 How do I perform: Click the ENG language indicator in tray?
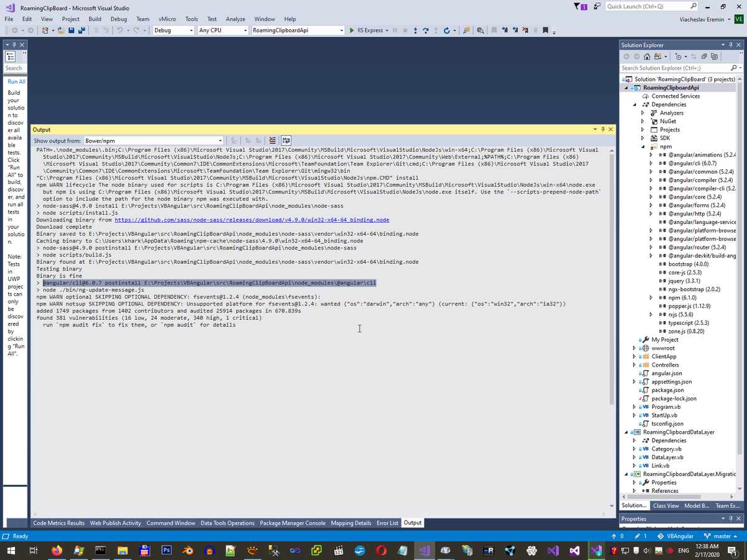click(x=683, y=551)
